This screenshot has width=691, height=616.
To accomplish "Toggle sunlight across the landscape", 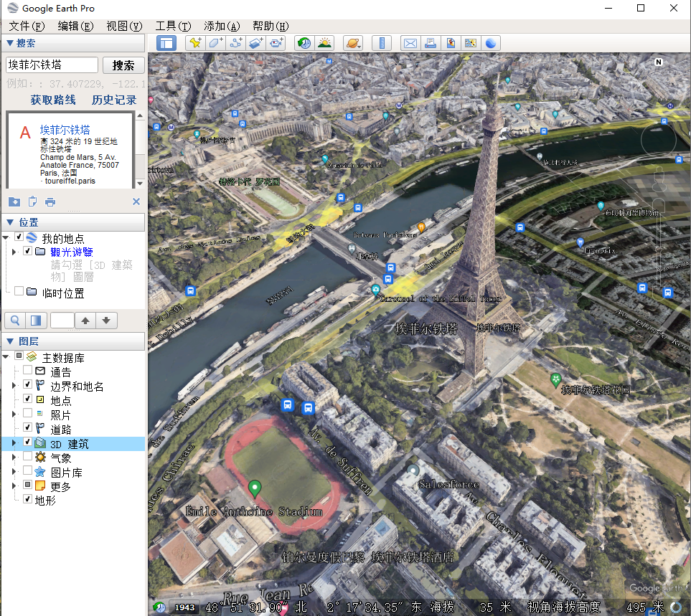I will pyautogui.click(x=324, y=43).
